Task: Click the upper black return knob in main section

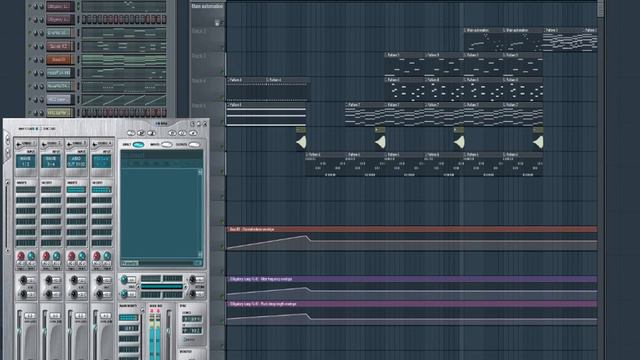Action: pos(192,280)
